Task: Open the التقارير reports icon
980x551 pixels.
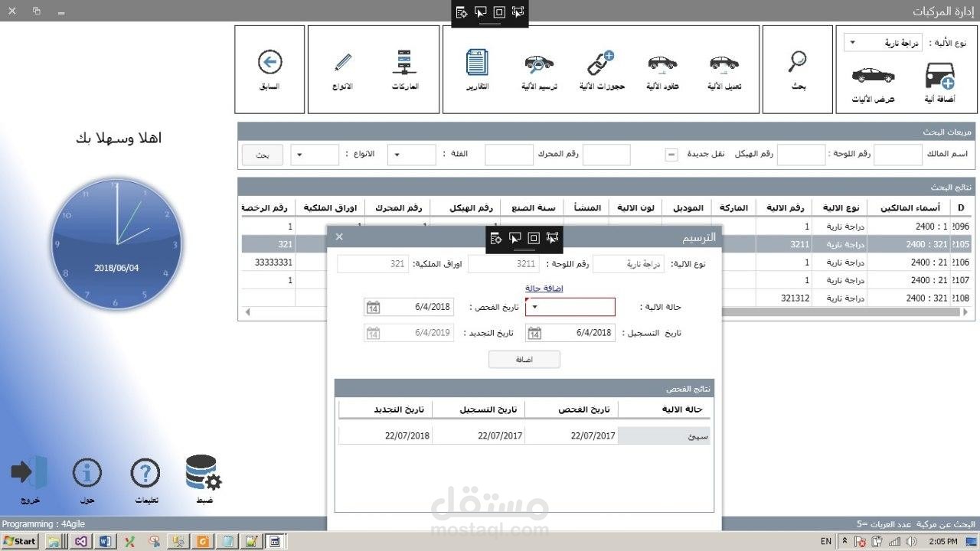Action: tap(478, 62)
